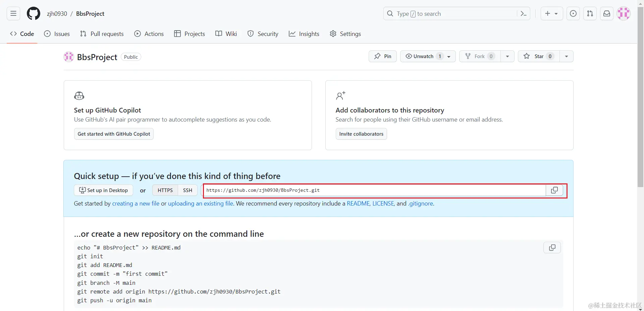Select the SSH clone protocol
The width and height of the screenshot is (644, 311).
(x=187, y=190)
